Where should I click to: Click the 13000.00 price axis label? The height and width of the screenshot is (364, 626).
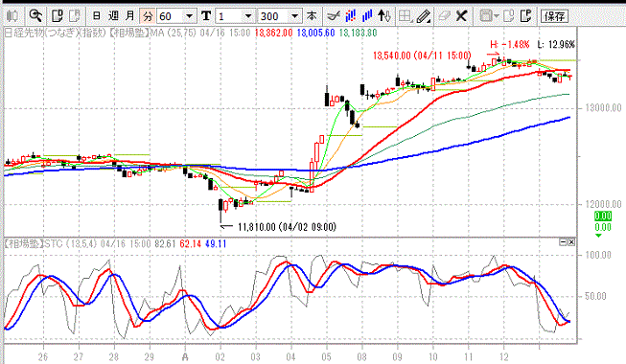pyautogui.click(x=603, y=107)
